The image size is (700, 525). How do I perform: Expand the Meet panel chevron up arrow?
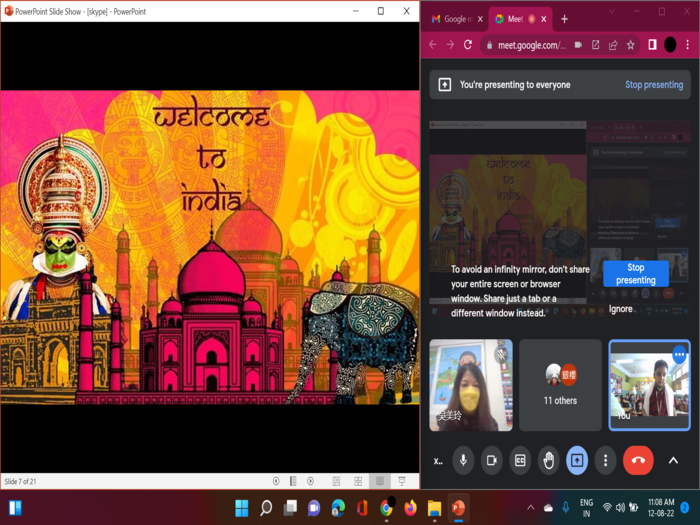click(x=673, y=461)
